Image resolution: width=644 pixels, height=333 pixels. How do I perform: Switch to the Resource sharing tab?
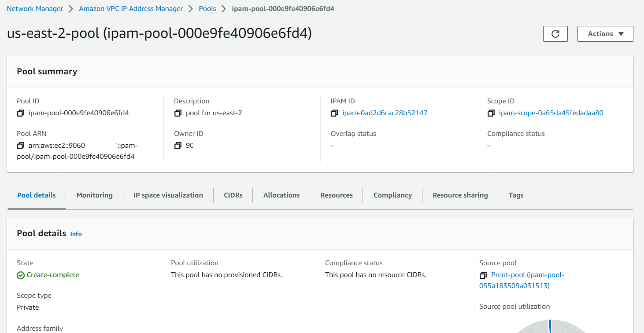[460, 195]
